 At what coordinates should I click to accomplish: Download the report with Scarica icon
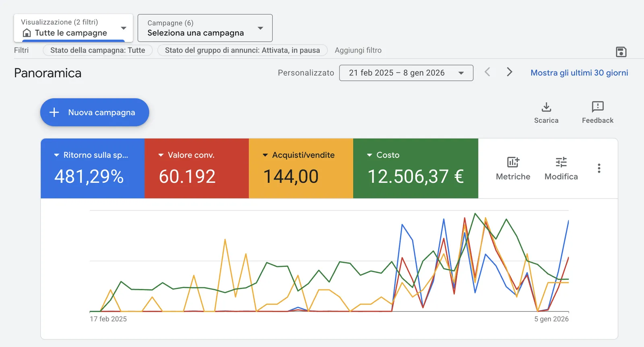546,107
